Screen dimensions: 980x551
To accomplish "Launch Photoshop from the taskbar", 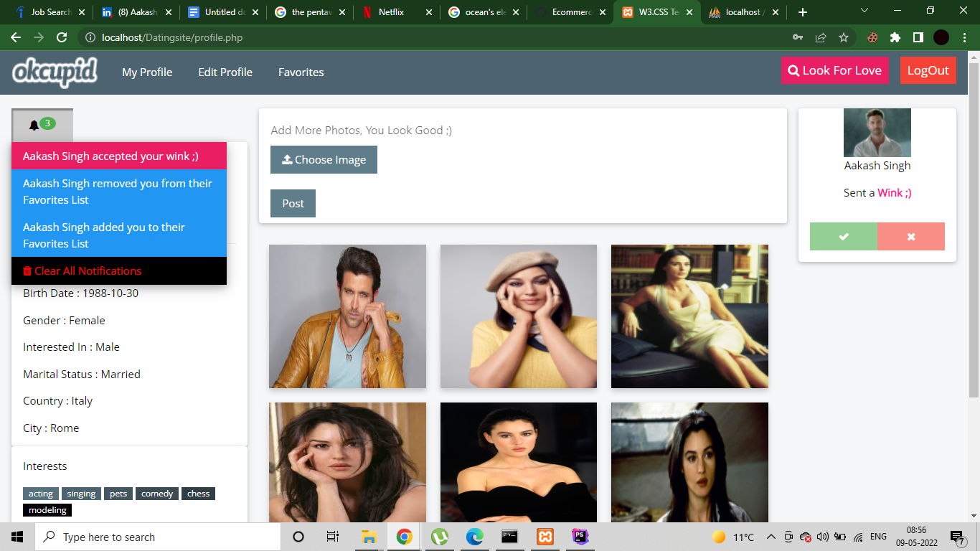I will 579,536.
